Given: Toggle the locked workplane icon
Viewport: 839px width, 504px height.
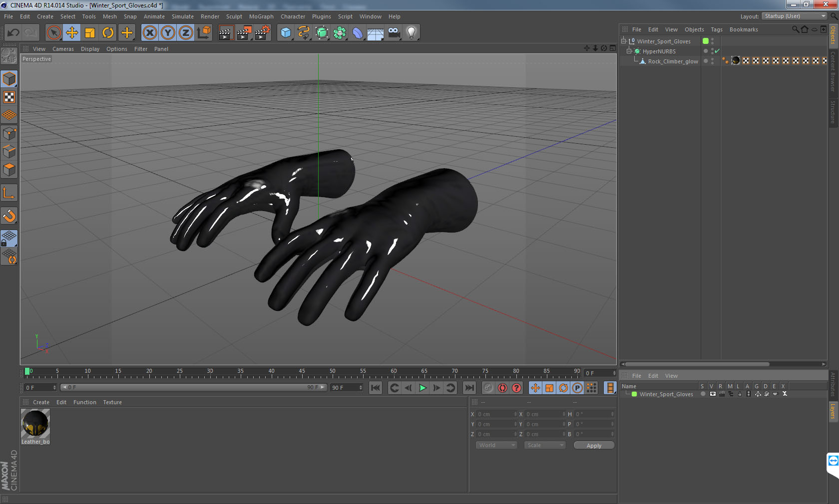Looking at the screenshot, I should (x=9, y=239).
